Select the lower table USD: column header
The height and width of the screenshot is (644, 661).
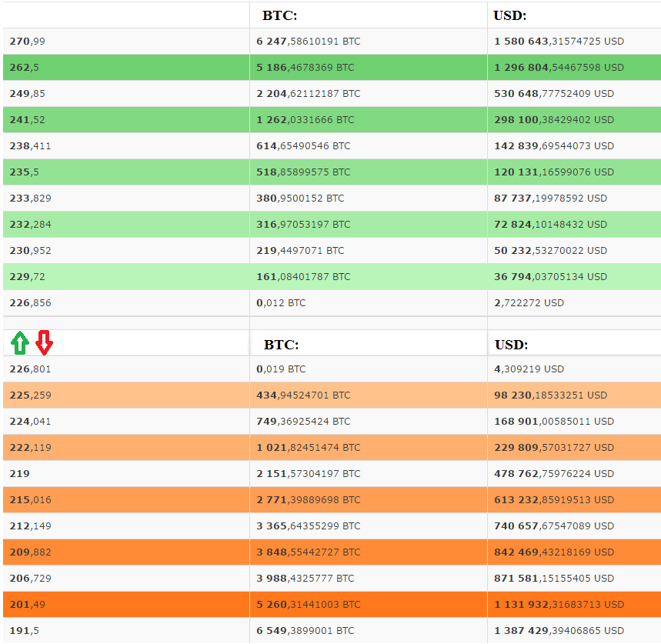[512, 345]
